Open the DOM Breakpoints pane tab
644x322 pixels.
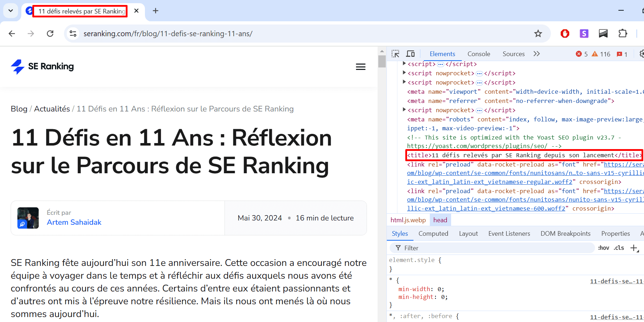click(x=565, y=234)
